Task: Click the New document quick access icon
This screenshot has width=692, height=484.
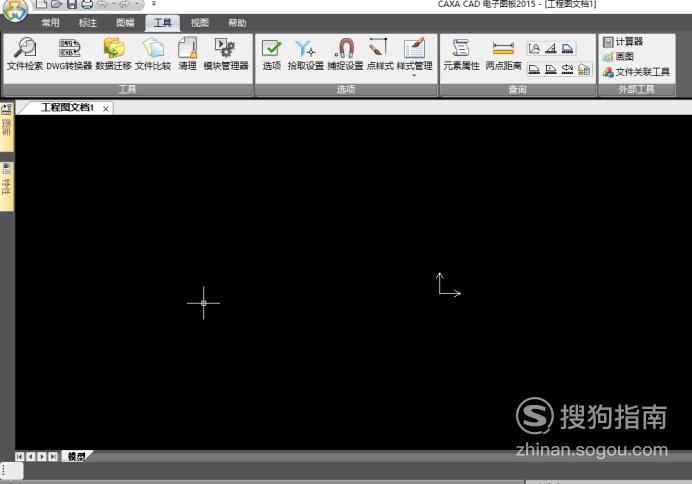Action: click(41, 4)
